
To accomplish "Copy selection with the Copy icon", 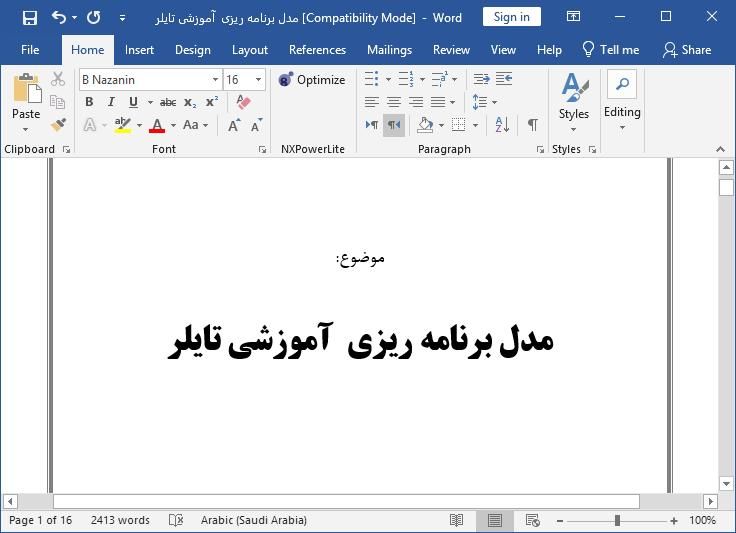I will 58,101.
